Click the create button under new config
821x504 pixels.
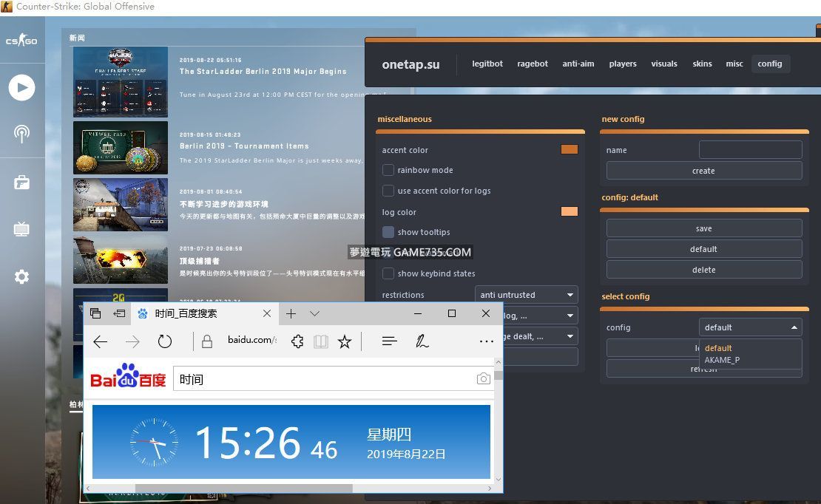pos(703,171)
